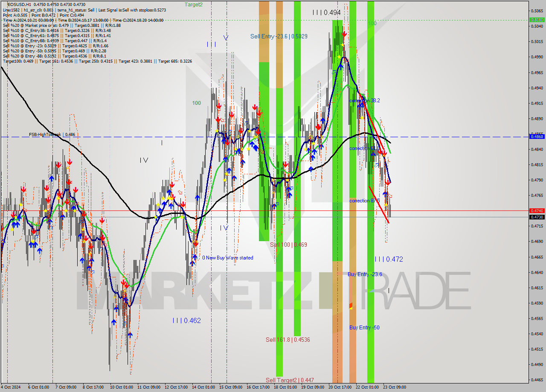This screenshot has height=392, width=546.
Task: Click the '4 Oct 2024' date on time axis
Action: [x=10, y=387]
